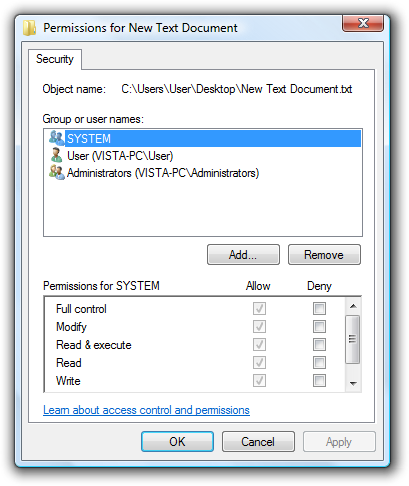Select SYSTEM in the user names list
Image resolution: width=409 pixels, height=486 pixels.
[205, 138]
